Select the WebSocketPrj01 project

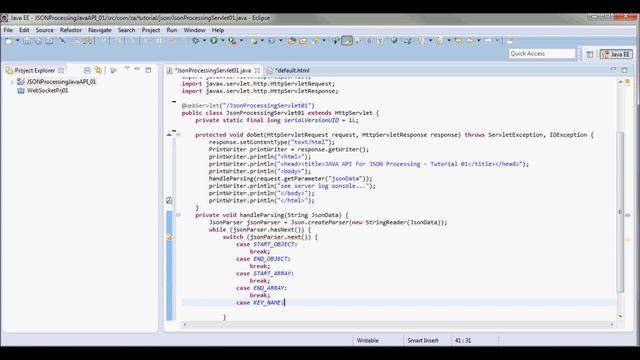[47, 91]
